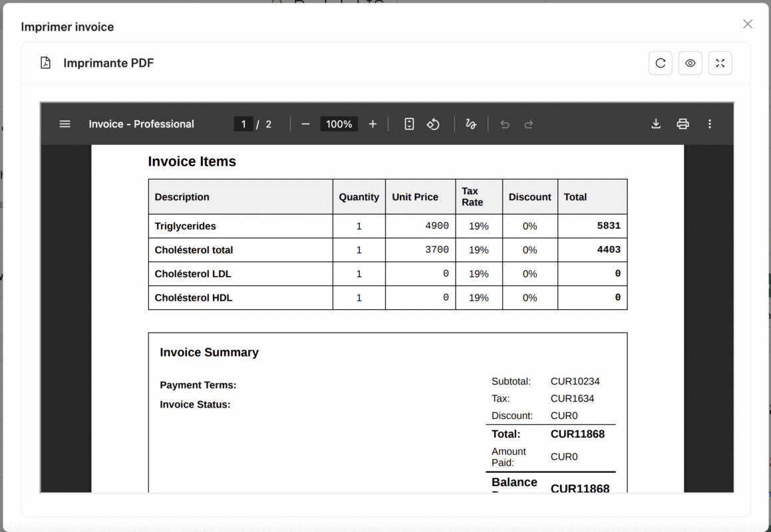Select the draw annotation tool
The height and width of the screenshot is (532, 771).
[x=471, y=124]
